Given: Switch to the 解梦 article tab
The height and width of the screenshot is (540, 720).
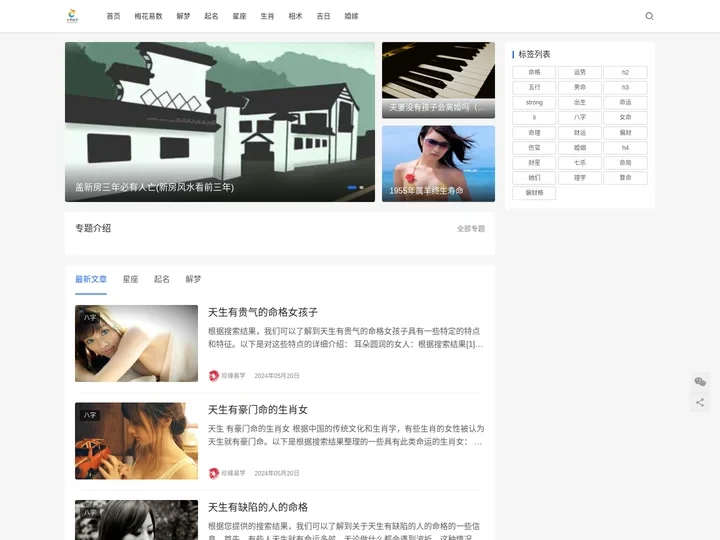Looking at the screenshot, I should point(193,279).
